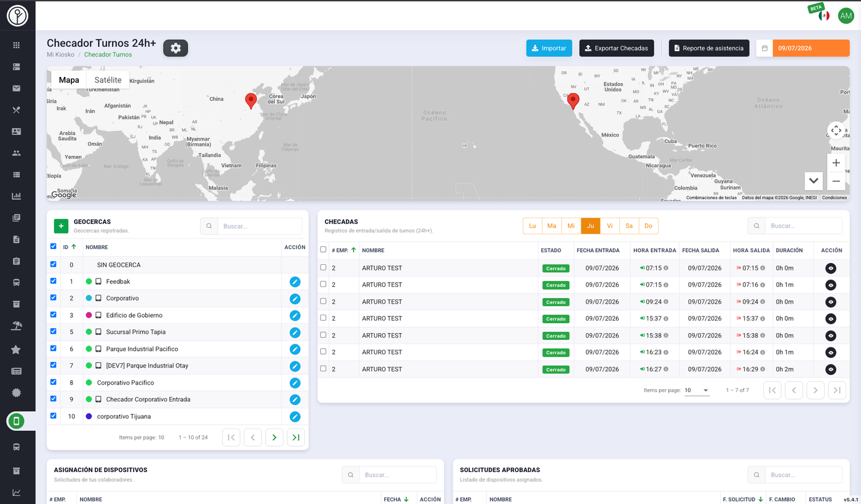Add a new geocerca with the green plus button
This screenshot has height=504, width=861.
click(x=61, y=226)
